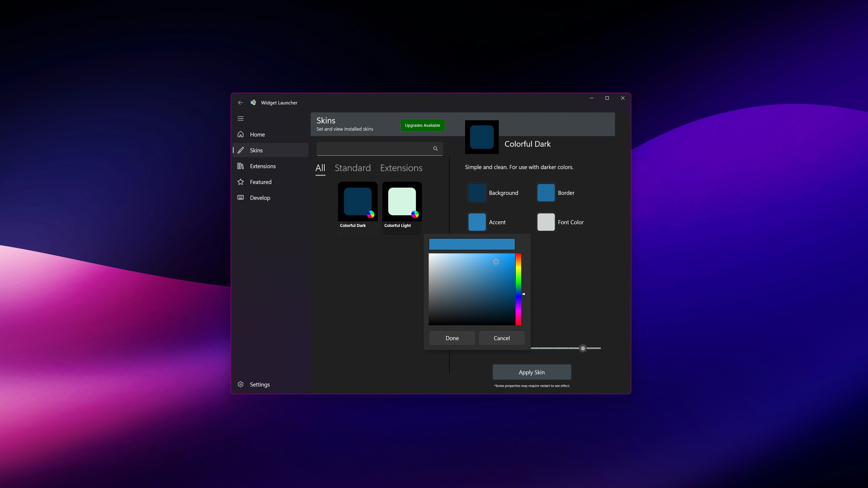
Task: Open Settings from the sidebar
Action: point(260,384)
